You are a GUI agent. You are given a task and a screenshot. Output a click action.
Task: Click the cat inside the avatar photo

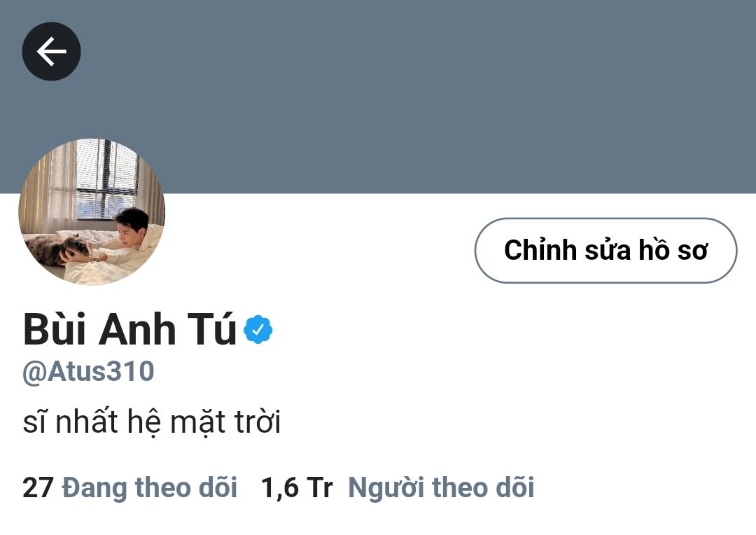58,249
